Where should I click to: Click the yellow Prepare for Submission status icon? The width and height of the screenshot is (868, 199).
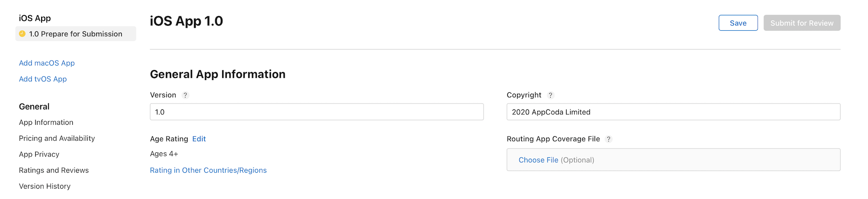point(22,34)
